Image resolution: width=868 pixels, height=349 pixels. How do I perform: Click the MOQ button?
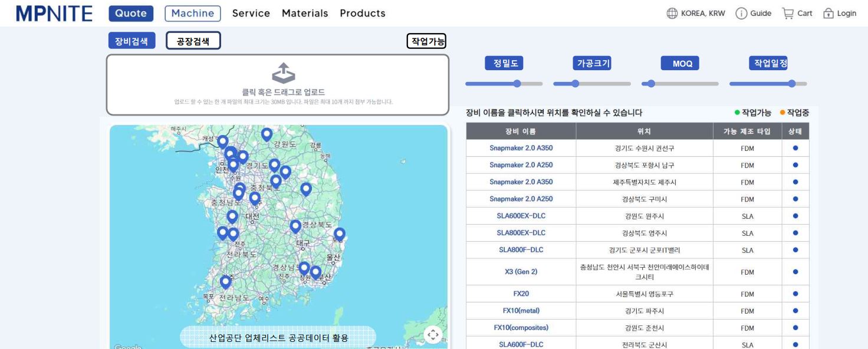680,64
